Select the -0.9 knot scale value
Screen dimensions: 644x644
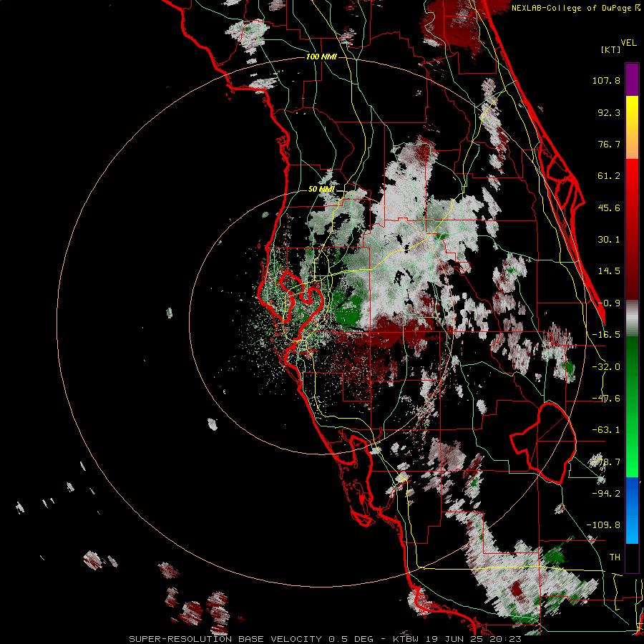click(609, 303)
